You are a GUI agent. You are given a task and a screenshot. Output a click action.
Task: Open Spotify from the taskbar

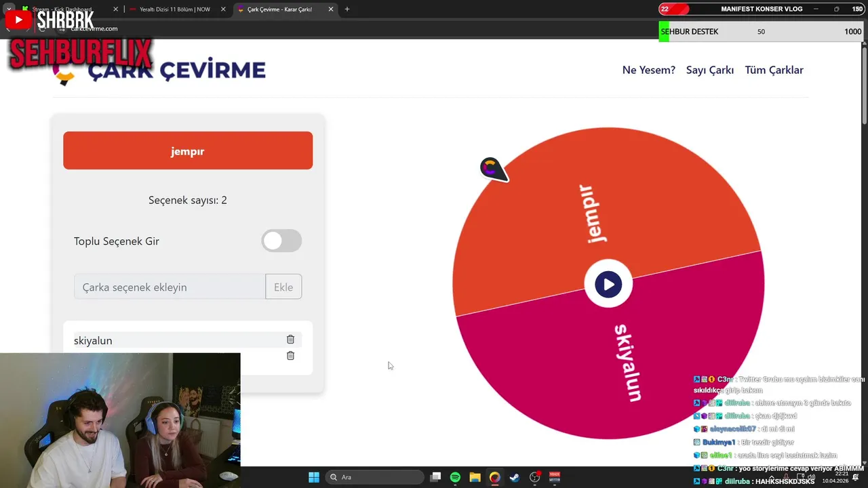coord(455,477)
